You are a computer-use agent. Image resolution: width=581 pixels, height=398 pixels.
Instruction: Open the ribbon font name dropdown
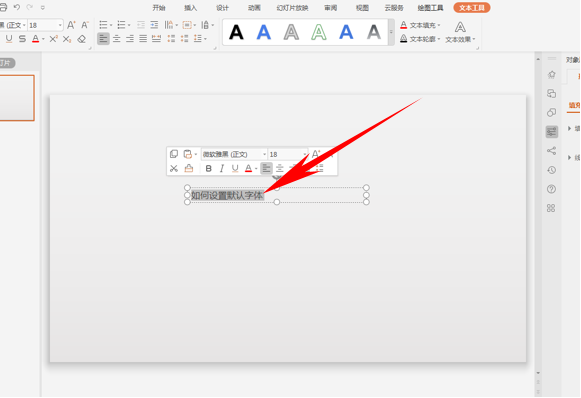[24, 25]
